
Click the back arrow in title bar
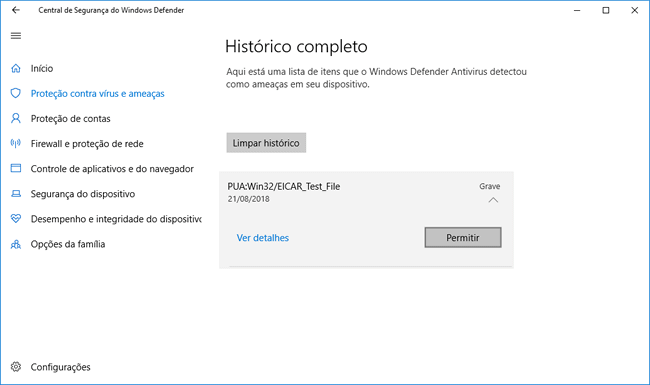[x=16, y=10]
